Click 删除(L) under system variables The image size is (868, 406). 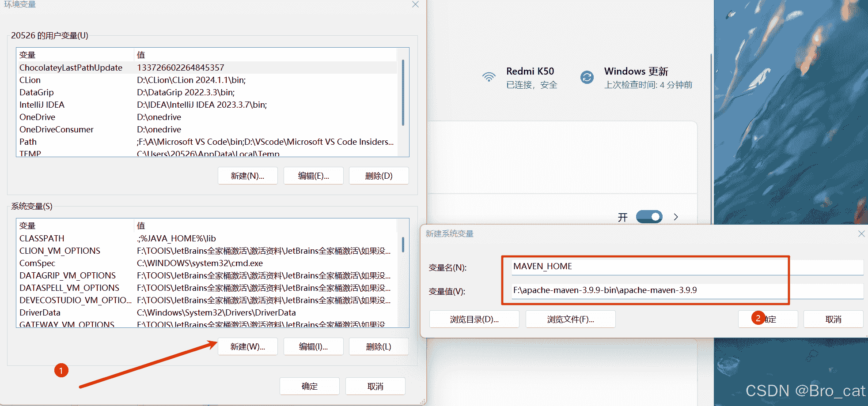click(x=379, y=346)
